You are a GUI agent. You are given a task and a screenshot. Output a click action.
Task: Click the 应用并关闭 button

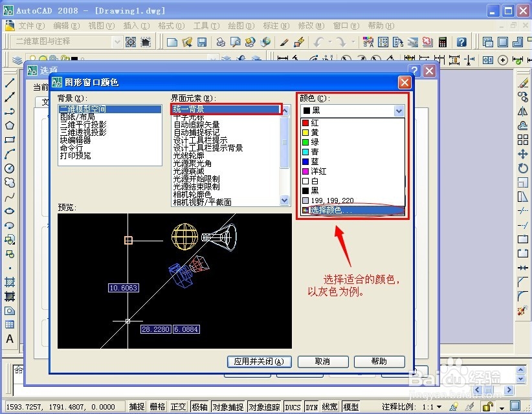tap(260, 362)
